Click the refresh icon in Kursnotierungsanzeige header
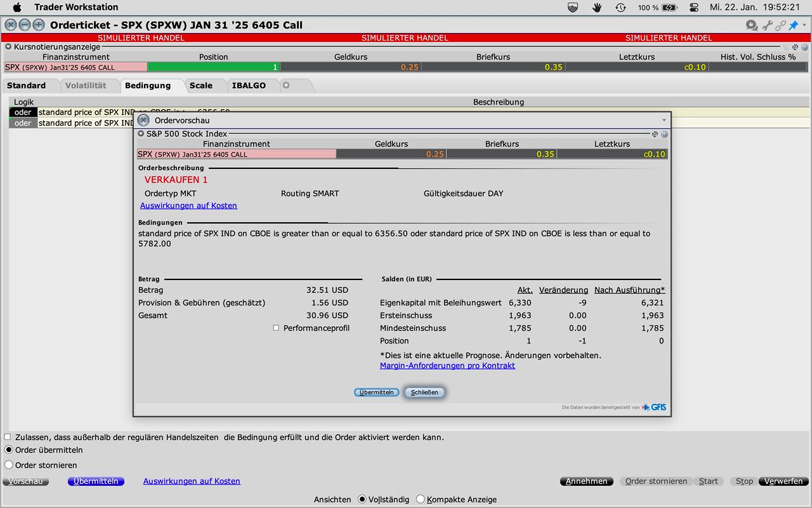 click(795, 47)
